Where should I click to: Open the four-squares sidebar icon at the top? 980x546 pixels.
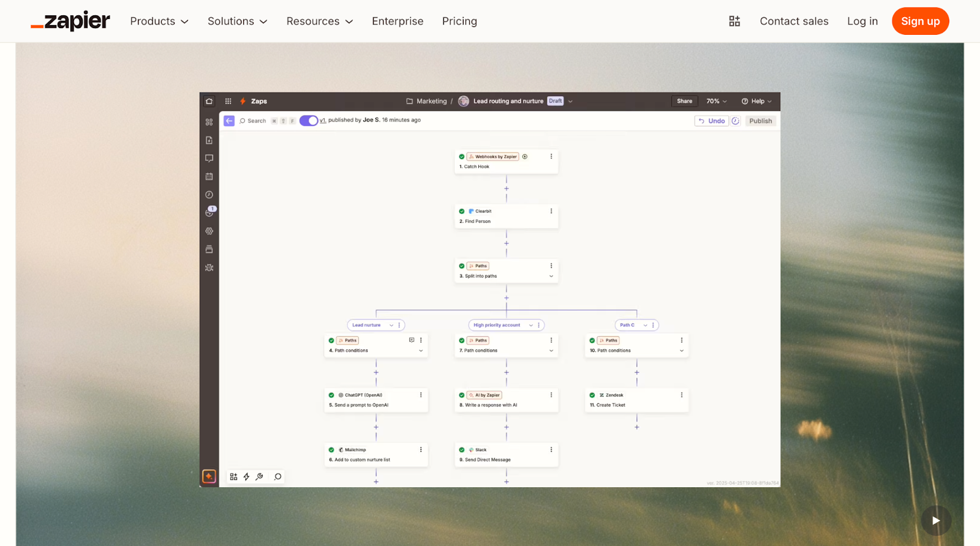(x=209, y=122)
